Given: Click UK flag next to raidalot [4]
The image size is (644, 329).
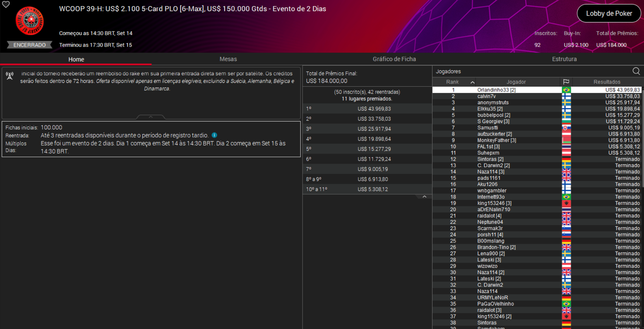Looking at the screenshot, I should pos(566,216).
